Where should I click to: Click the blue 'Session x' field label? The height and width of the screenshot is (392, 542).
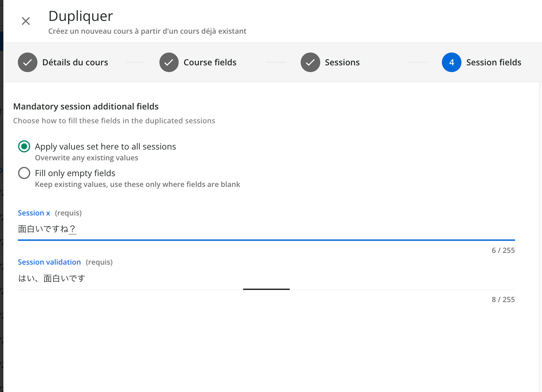pyautogui.click(x=34, y=213)
